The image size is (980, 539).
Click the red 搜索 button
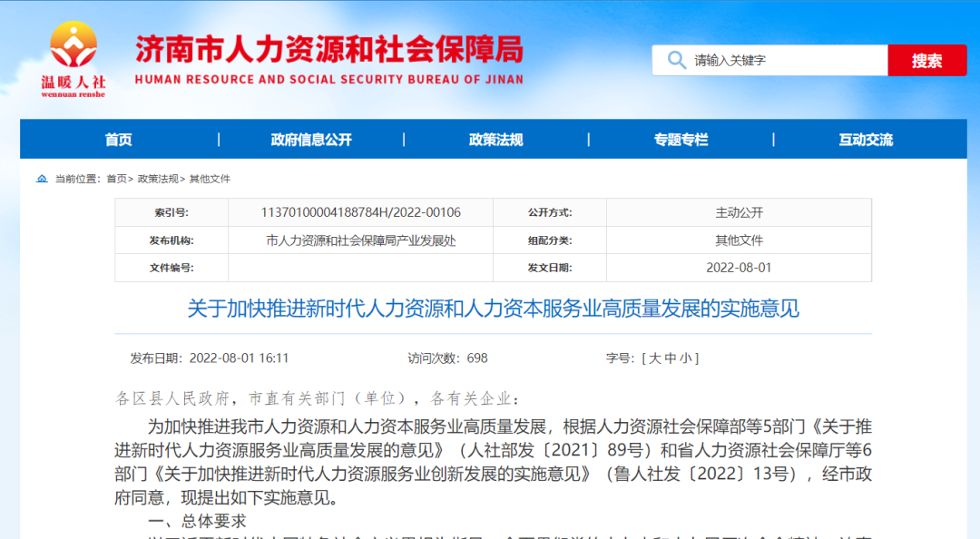pyautogui.click(x=926, y=60)
